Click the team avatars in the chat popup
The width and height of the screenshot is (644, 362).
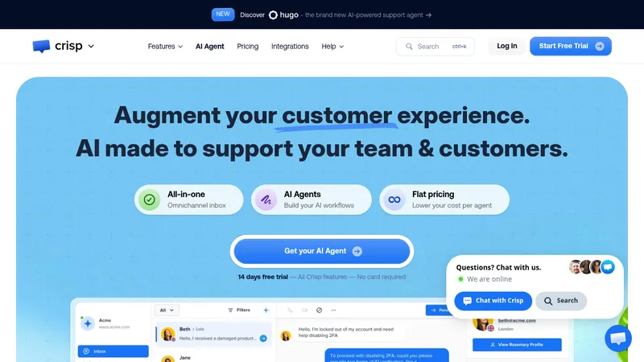coord(592,267)
